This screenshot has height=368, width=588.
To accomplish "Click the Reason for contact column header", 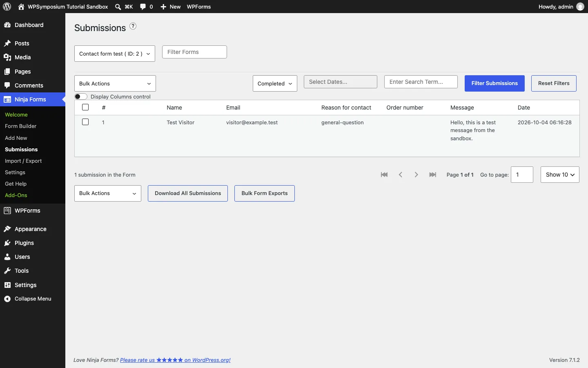I will coord(346,108).
